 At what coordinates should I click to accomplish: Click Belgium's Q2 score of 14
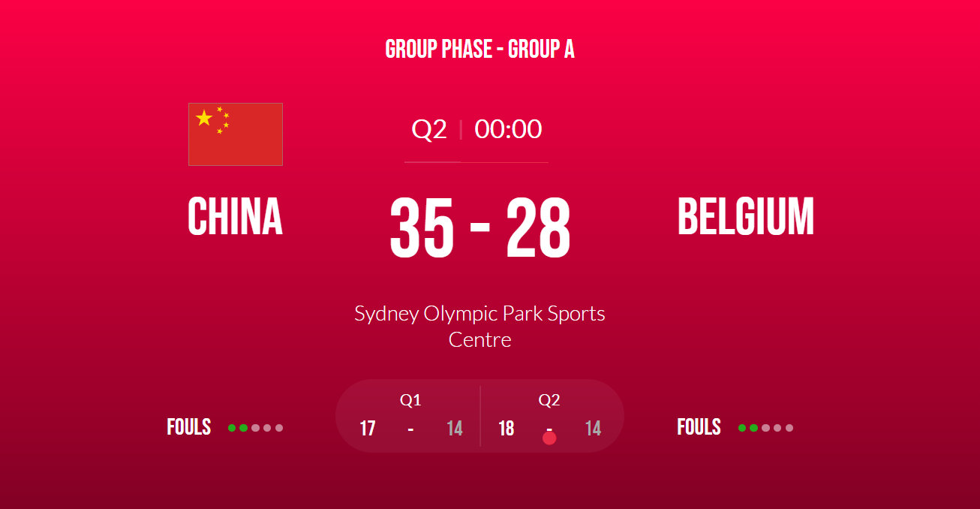click(593, 429)
